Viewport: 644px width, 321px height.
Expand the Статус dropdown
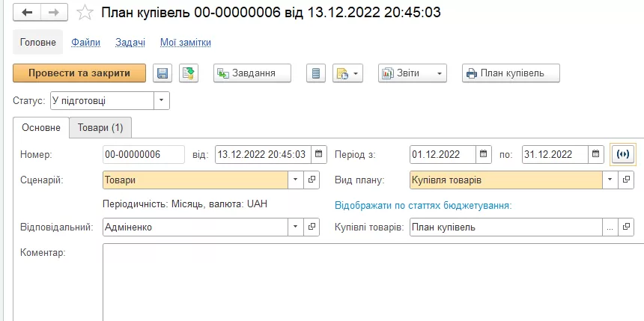pos(162,100)
